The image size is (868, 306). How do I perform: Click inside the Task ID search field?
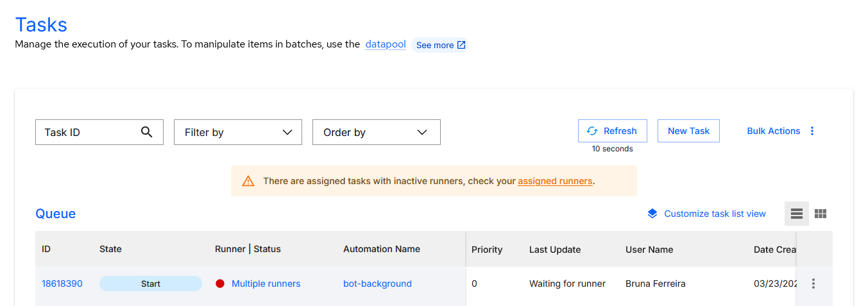pyautogui.click(x=87, y=132)
